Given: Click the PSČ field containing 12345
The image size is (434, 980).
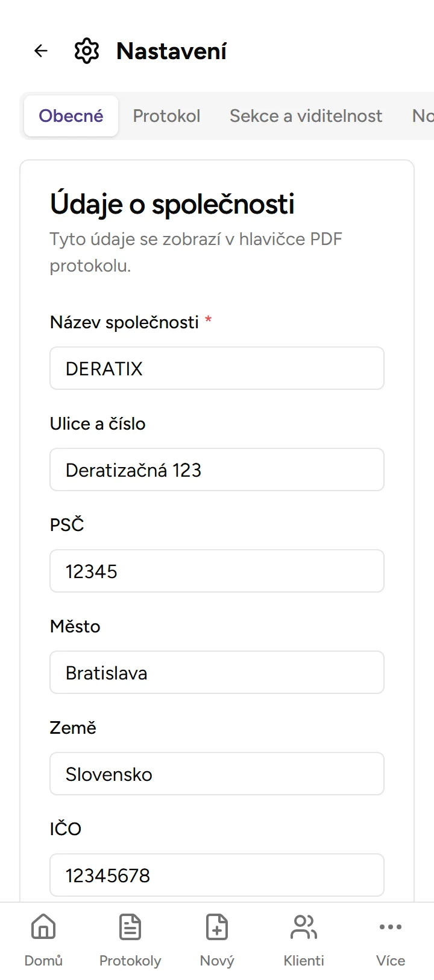Looking at the screenshot, I should tap(216, 571).
